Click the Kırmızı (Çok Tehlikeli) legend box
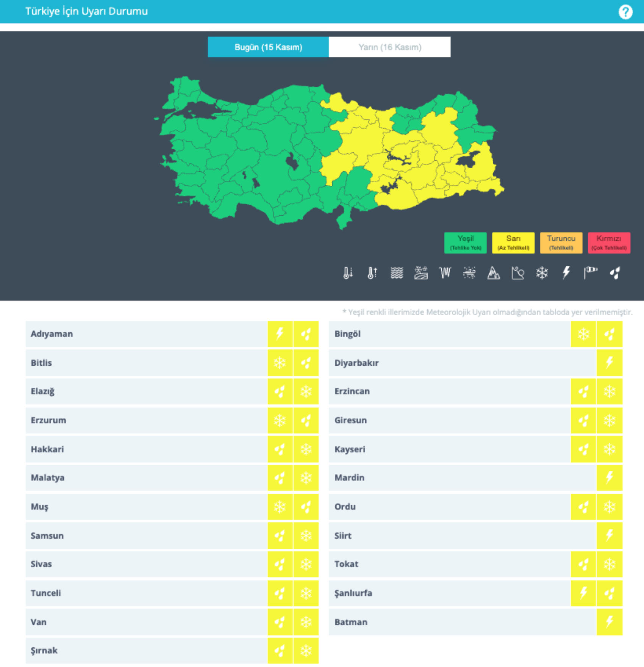The height and width of the screenshot is (667, 644). (x=609, y=243)
